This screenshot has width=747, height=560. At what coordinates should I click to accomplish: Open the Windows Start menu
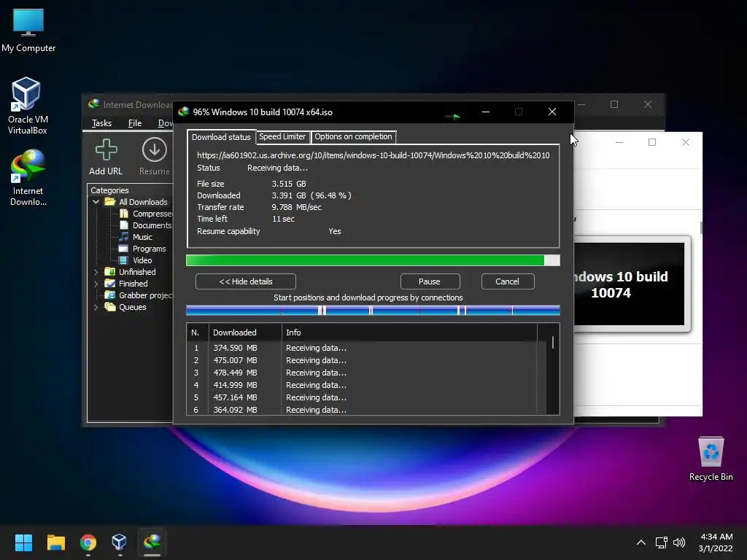[x=23, y=542]
